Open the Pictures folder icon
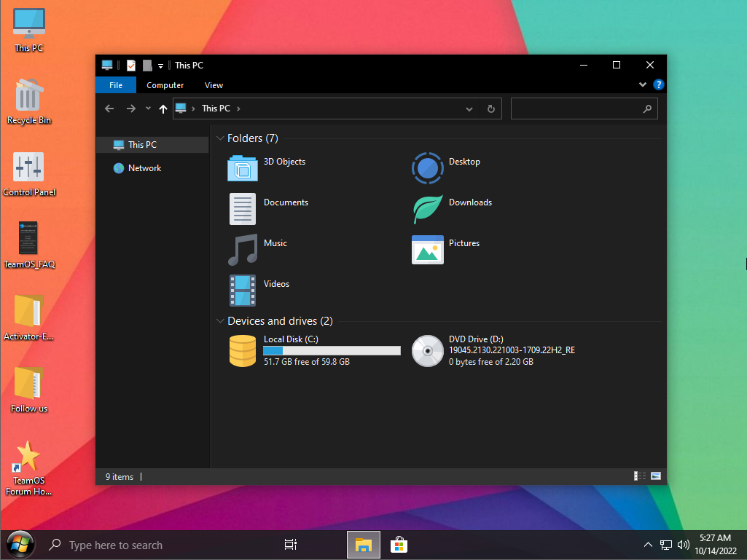Viewport: 747px width, 560px height. point(428,250)
